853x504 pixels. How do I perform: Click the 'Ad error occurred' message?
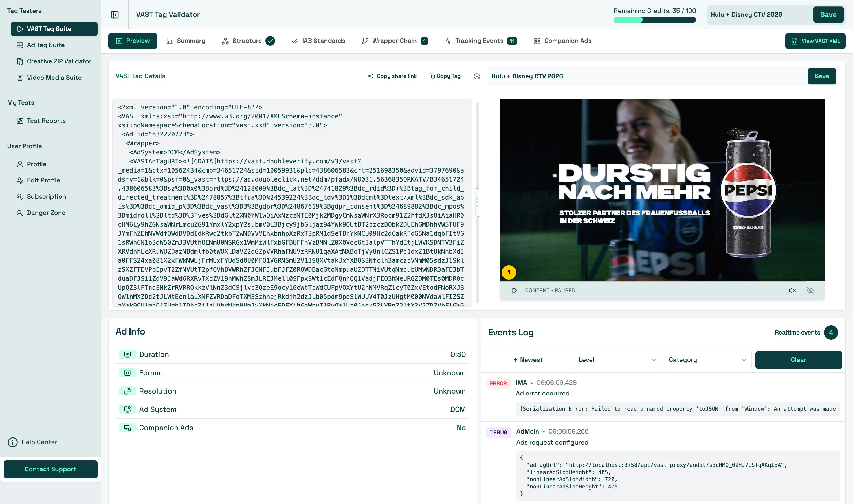click(543, 394)
